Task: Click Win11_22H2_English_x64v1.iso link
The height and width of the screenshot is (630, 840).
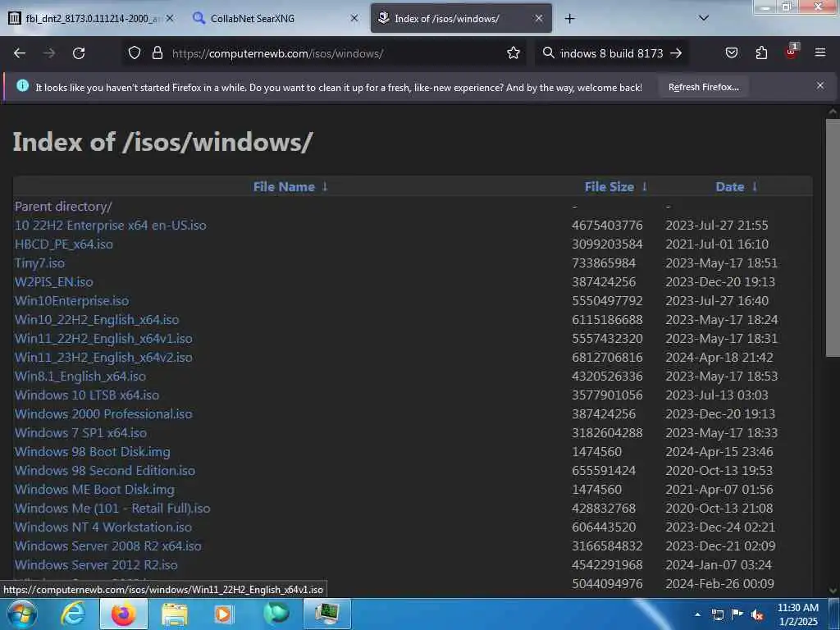Action: click(103, 338)
